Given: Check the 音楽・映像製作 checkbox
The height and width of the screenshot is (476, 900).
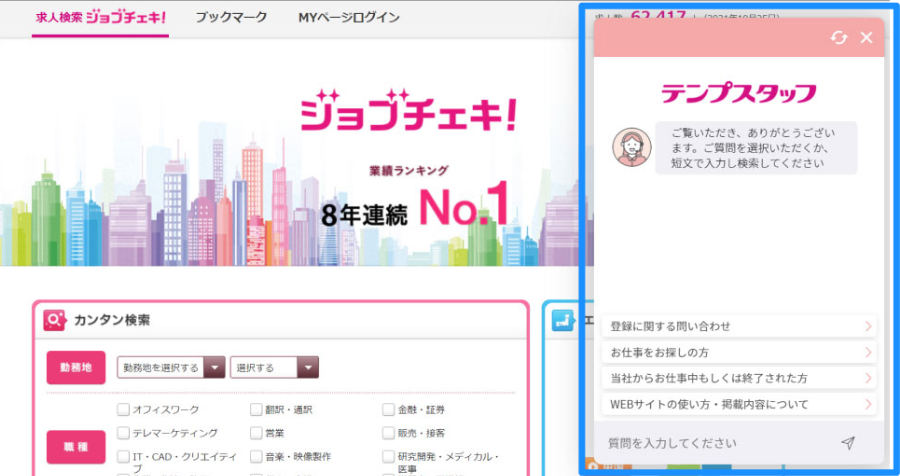Looking at the screenshot, I should click(256, 456).
